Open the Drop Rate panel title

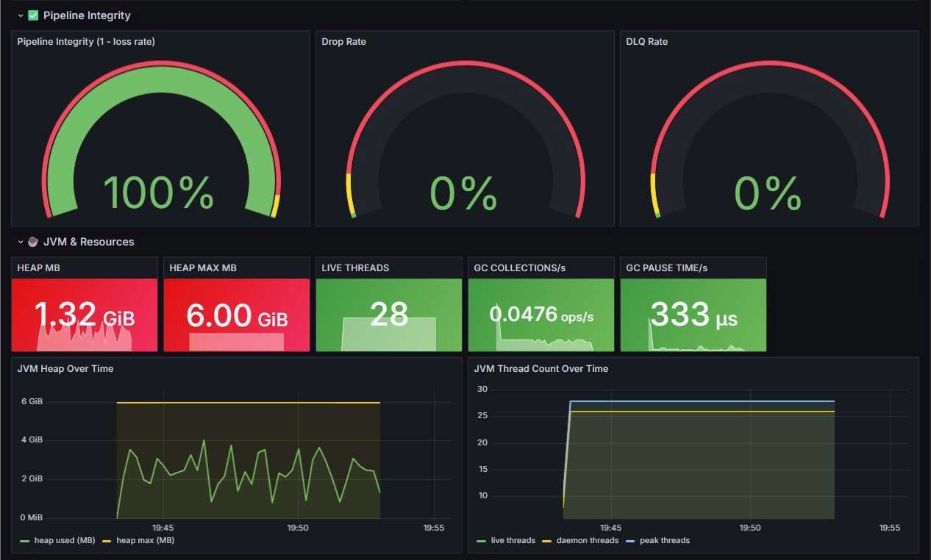[343, 42]
